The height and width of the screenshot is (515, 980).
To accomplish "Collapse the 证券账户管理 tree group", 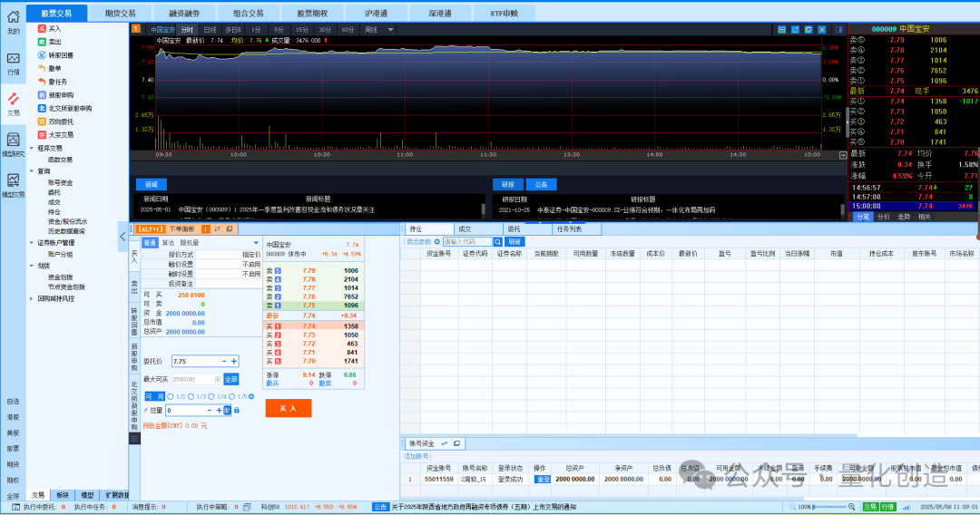I will (32, 242).
